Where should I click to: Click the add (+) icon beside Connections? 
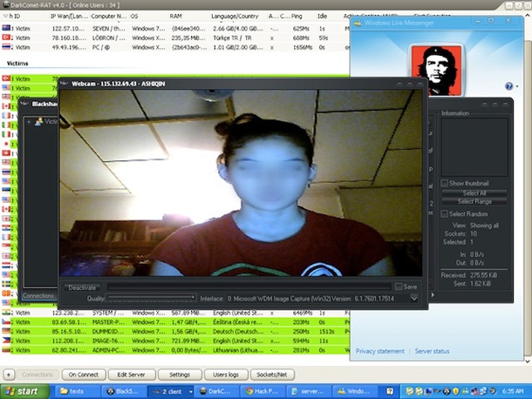coord(8,375)
